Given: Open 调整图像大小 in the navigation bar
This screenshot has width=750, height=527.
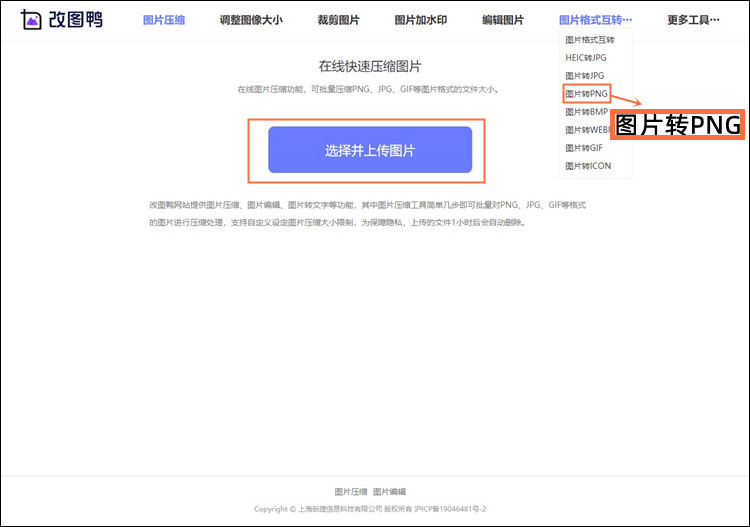Looking at the screenshot, I should click(251, 20).
